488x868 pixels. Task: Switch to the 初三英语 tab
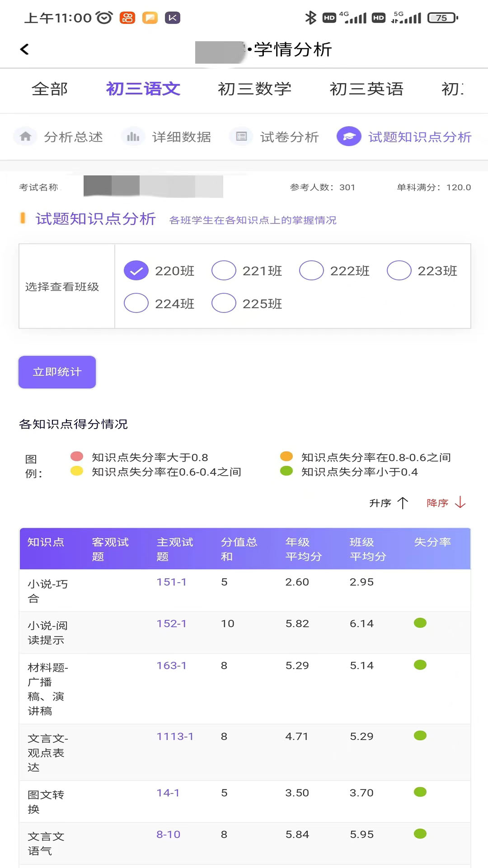pyautogui.click(x=366, y=89)
